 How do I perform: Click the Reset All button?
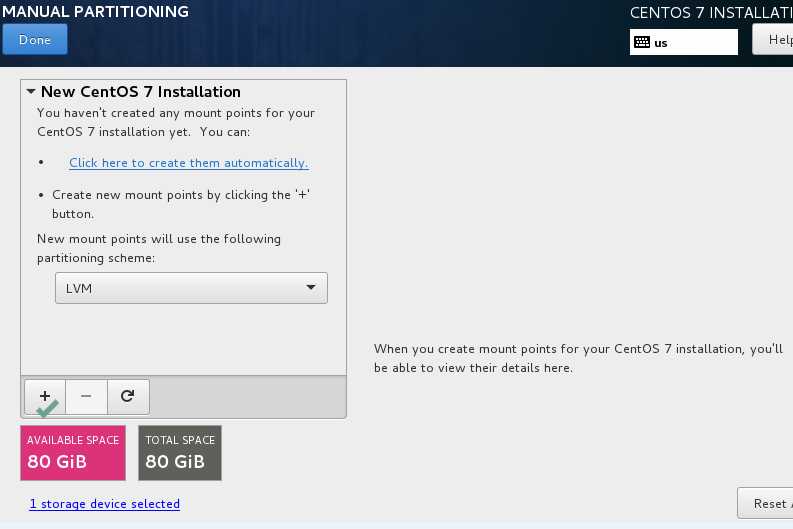click(x=766, y=503)
